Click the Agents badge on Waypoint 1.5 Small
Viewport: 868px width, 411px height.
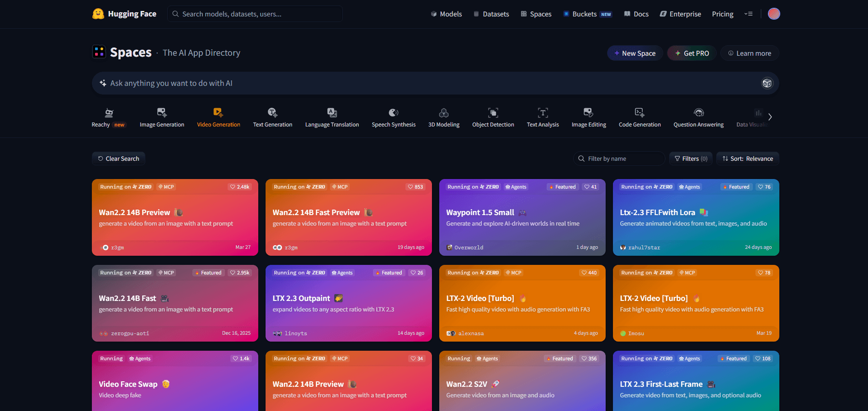click(516, 187)
